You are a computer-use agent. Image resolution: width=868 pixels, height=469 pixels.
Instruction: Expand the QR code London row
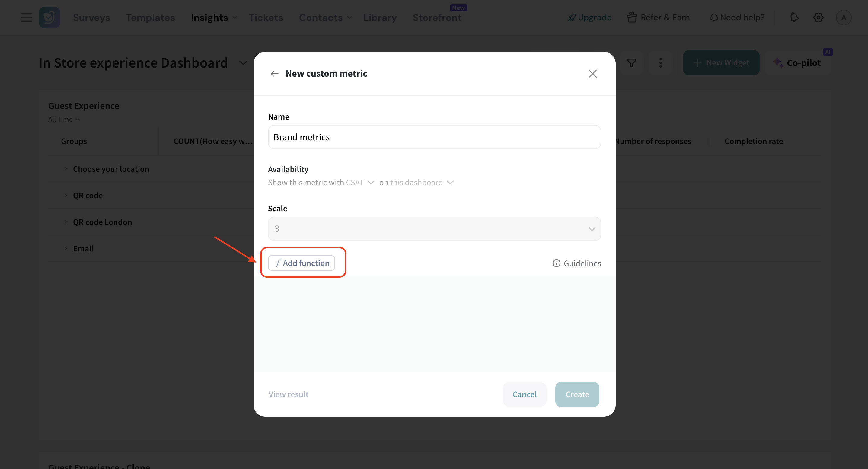click(66, 222)
